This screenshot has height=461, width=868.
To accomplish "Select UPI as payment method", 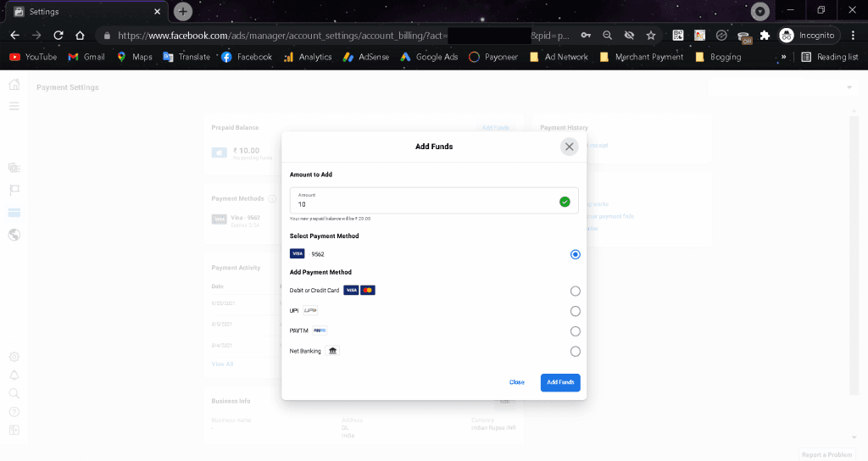I will [576, 311].
